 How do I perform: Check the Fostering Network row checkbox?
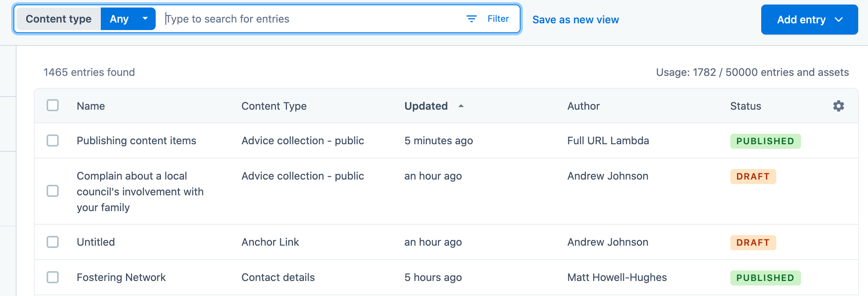(x=53, y=277)
